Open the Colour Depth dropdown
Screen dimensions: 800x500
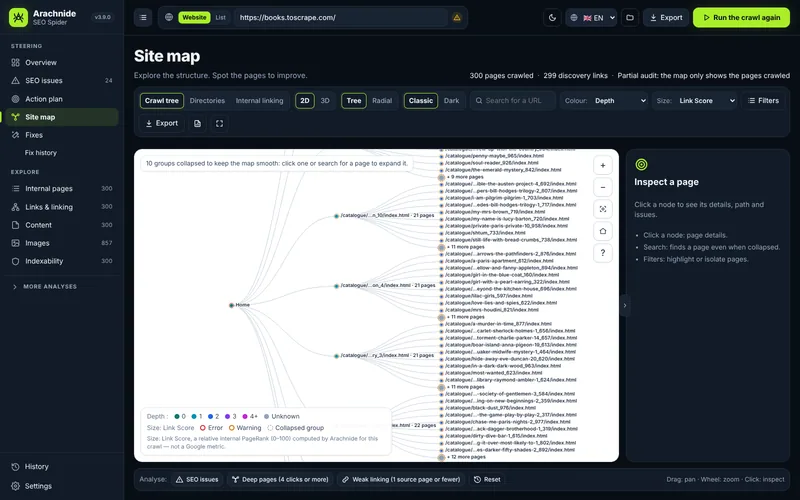point(604,101)
